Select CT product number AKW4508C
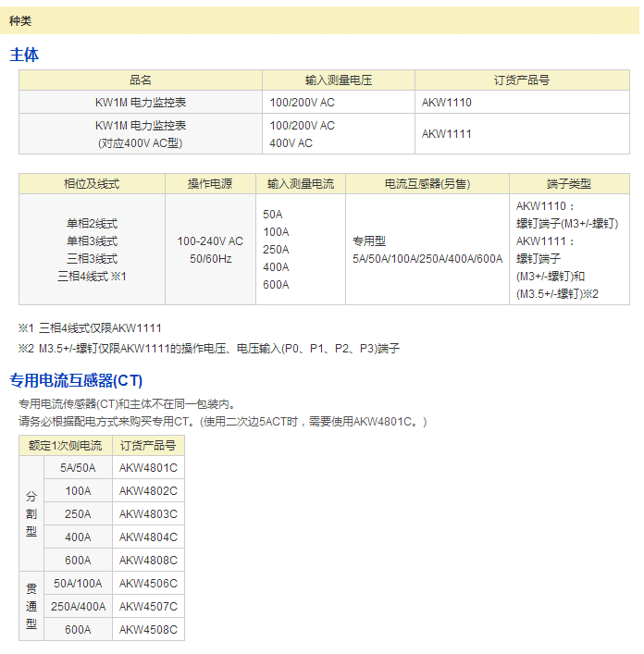 (x=148, y=630)
